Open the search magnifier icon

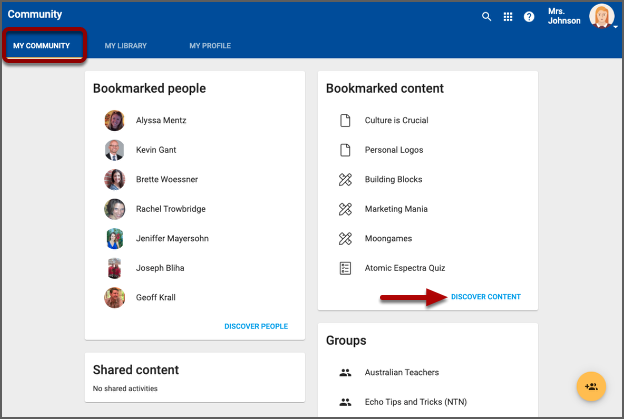pyautogui.click(x=487, y=17)
